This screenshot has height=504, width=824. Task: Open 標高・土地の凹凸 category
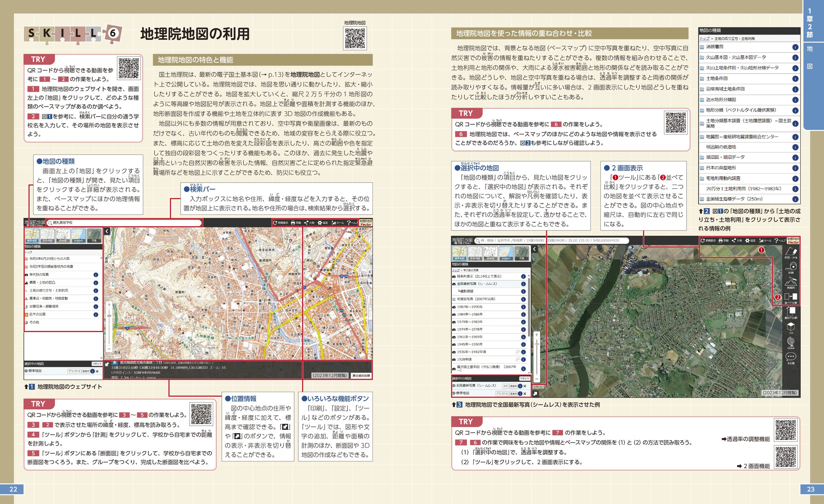[64, 283]
